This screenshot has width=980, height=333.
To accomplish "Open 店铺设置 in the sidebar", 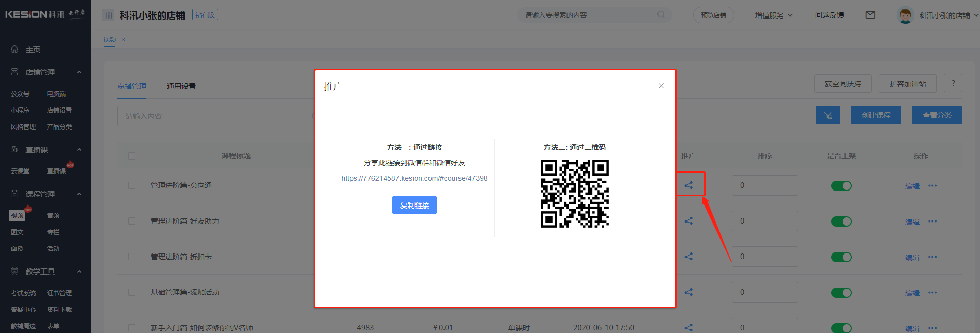I will coord(59,110).
